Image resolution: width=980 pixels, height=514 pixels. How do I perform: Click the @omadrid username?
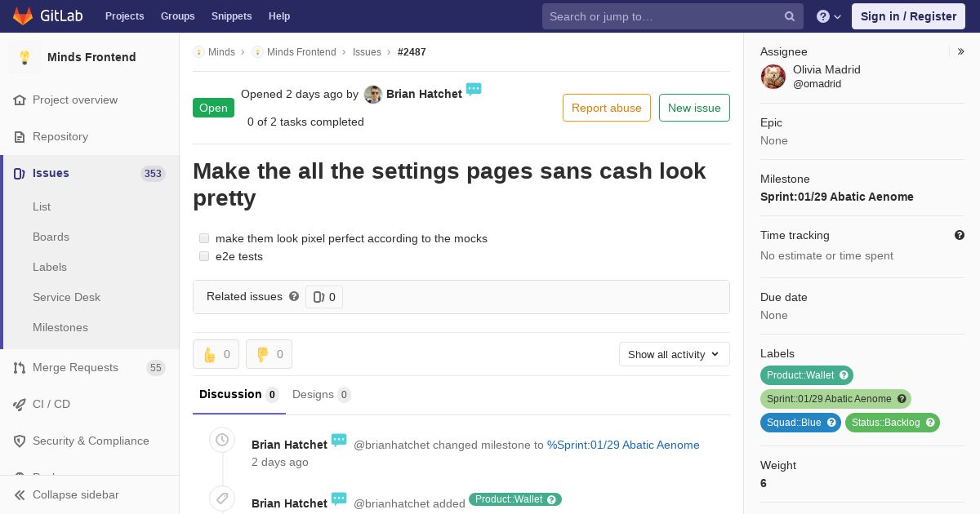tap(817, 84)
